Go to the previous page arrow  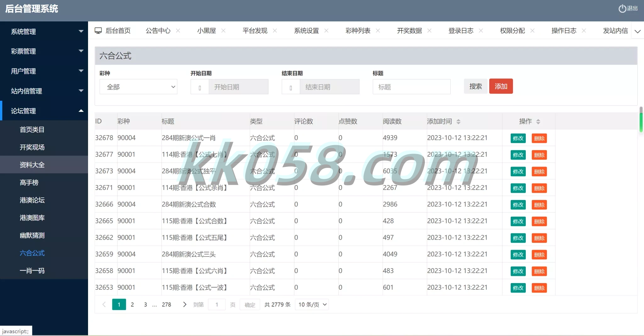pyautogui.click(x=104, y=305)
